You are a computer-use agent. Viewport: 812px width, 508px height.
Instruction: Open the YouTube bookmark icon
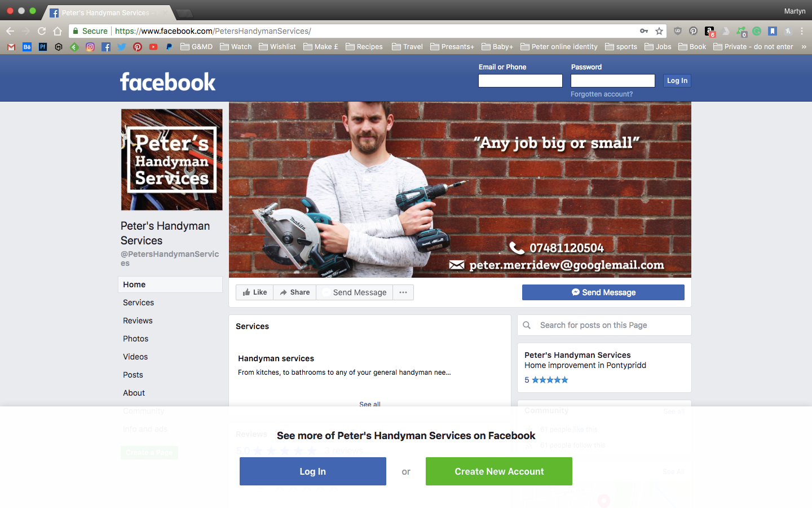point(153,47)
